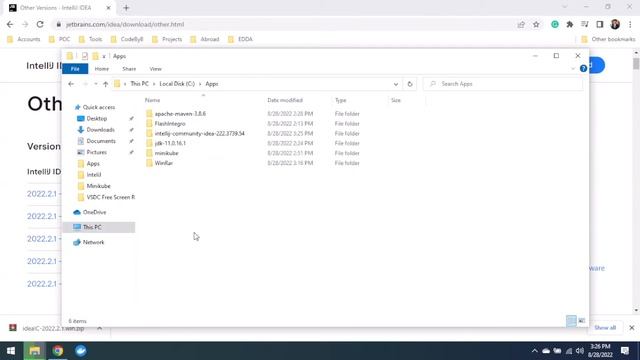
Task: Close the Other Versions browser tab
Action: click(x=109, y=8)
